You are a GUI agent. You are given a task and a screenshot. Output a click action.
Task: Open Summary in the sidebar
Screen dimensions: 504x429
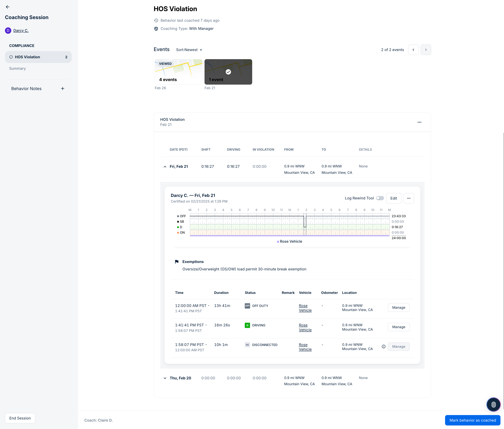tap(17, 69)
